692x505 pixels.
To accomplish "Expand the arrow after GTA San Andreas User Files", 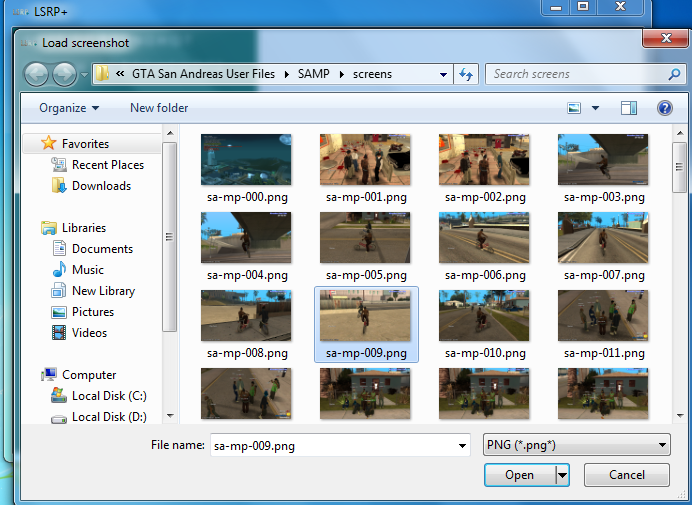I will (287, 74).
